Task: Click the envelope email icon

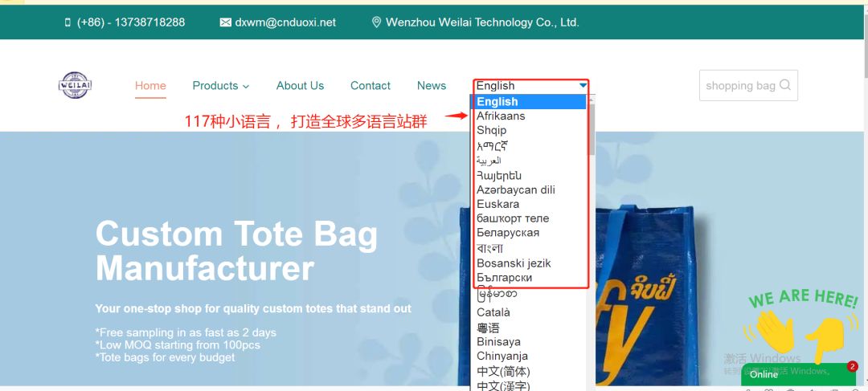Action: tap(225, 22)
